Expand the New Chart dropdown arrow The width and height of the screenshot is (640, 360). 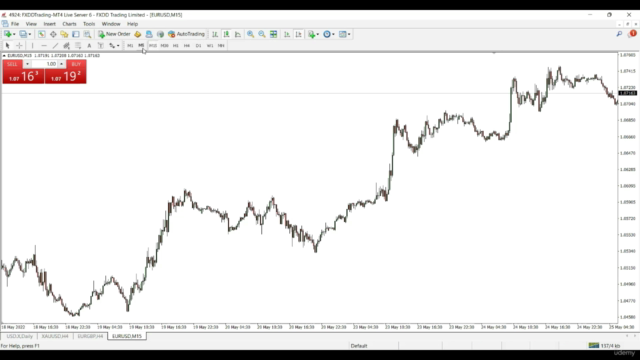click(x=14, y=34)
